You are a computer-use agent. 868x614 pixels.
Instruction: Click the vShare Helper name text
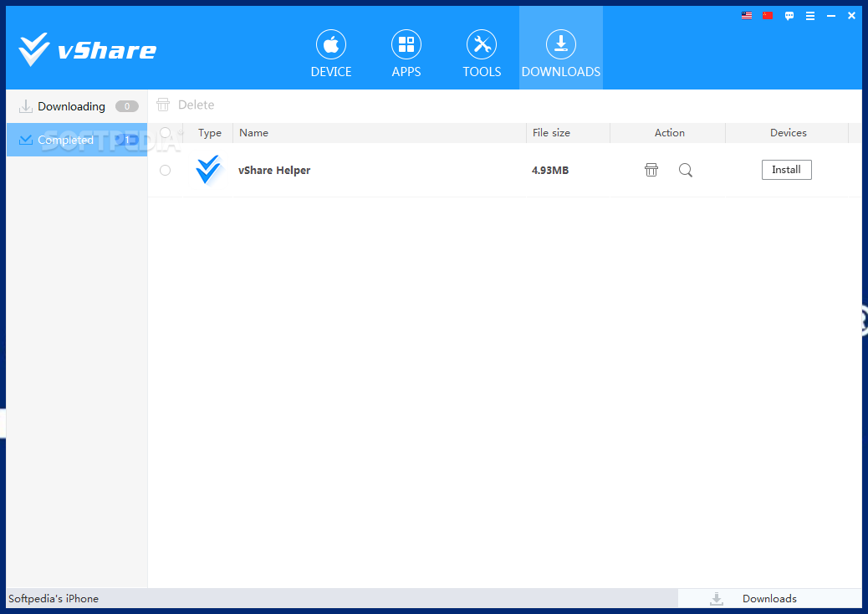tap(274, 170)
